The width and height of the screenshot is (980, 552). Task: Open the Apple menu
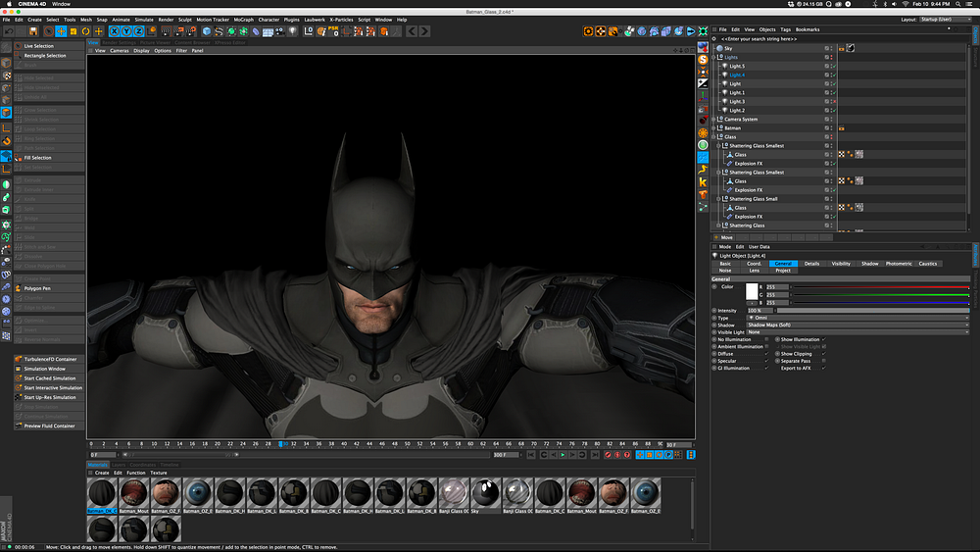9,4
